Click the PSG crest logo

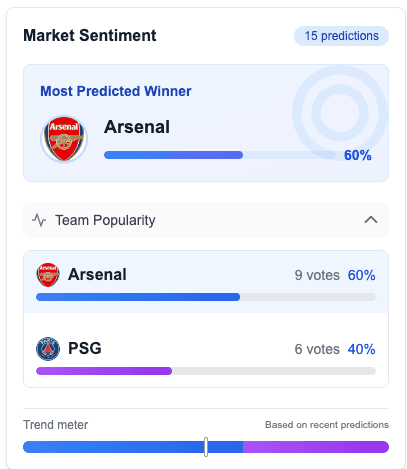pyautogui.click(x=48, y=349)
